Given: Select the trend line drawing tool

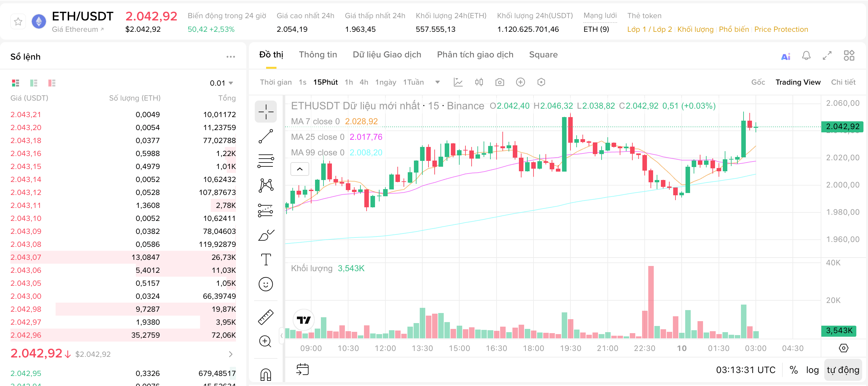Looking at the screenshot, I should (265, 136).
